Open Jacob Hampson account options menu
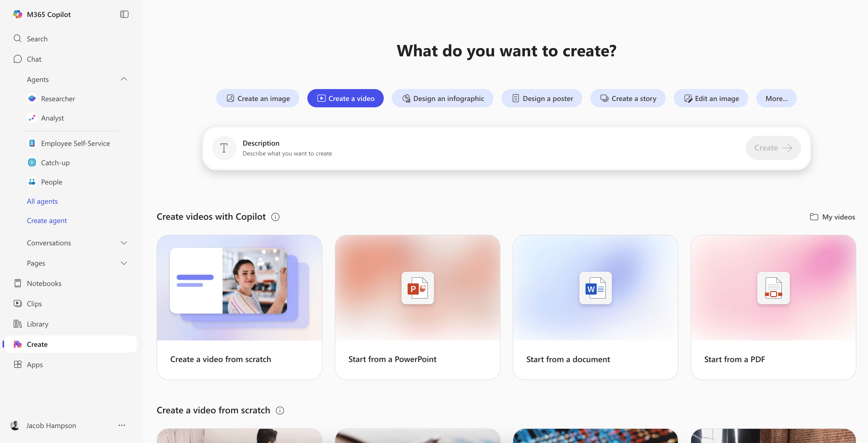This screenshot has height=443, width=868. coord(122,425)
